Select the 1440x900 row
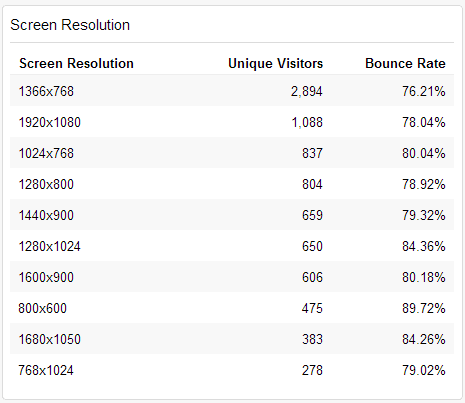Viewport: 465px width, 403px height. (x=232, y=215)
